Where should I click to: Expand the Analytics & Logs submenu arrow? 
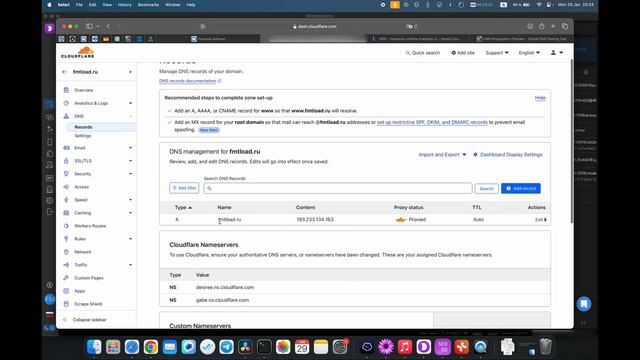(x=131, y=103)
